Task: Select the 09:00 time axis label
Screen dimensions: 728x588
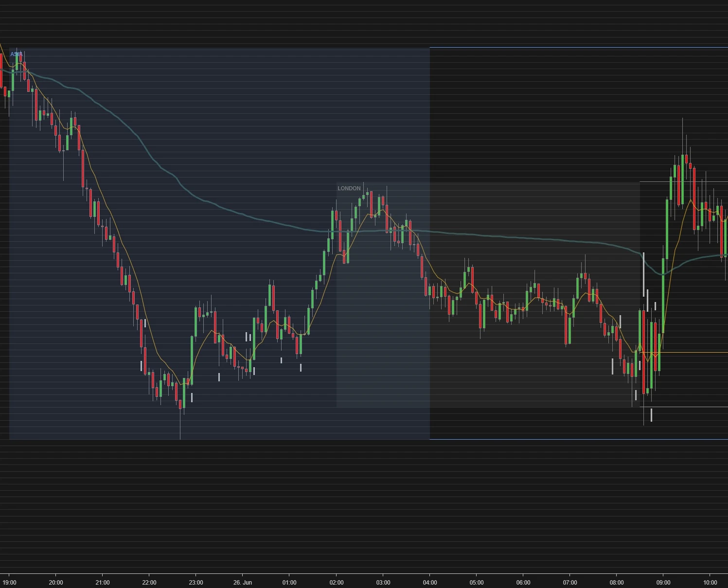Action: 663,582
